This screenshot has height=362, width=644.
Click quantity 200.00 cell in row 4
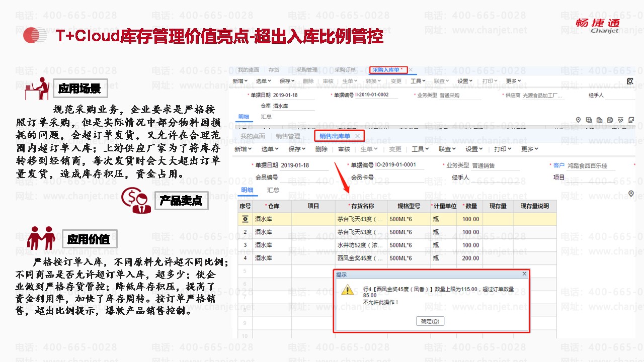point(470,258)
